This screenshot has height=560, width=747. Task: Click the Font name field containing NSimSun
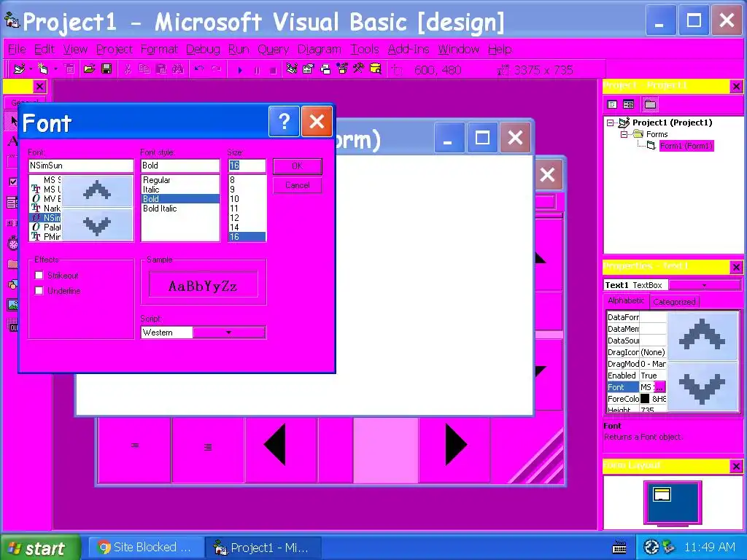[81, 166]
